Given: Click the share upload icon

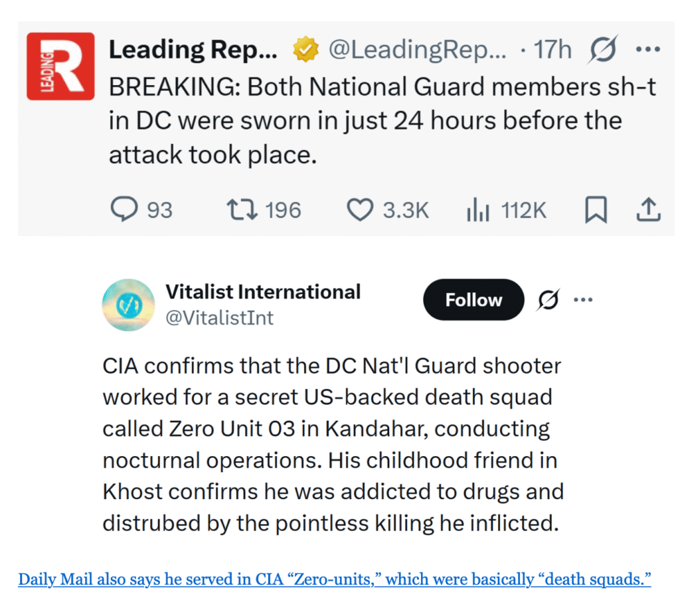Looking at the screenshot, I should [x=648, y=210].
